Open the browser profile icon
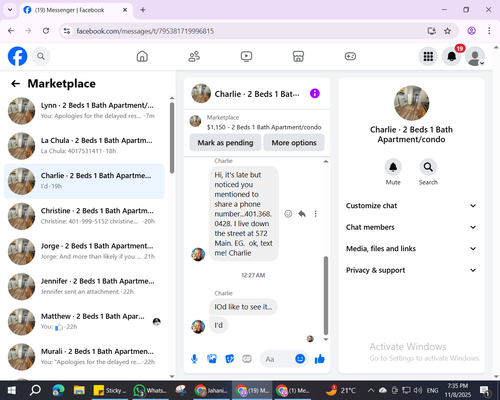 [471, 31]
